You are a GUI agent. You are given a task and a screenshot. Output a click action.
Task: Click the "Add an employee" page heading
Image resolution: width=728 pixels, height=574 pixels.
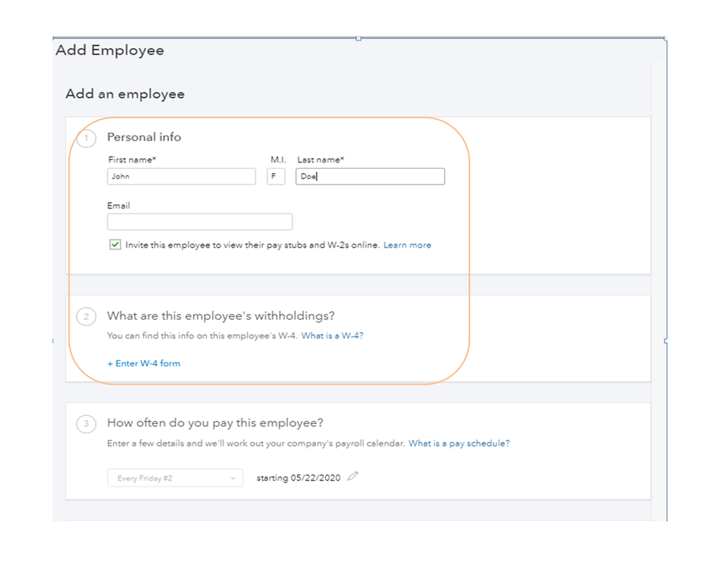click(x=125, y=94)
